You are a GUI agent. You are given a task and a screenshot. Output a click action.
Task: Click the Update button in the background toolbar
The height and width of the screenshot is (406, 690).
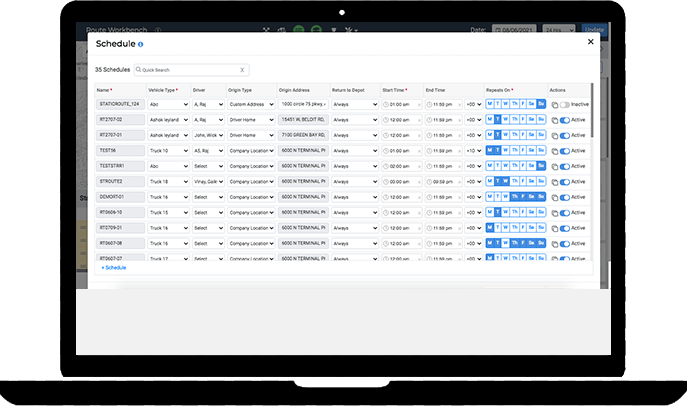[594, 30]
